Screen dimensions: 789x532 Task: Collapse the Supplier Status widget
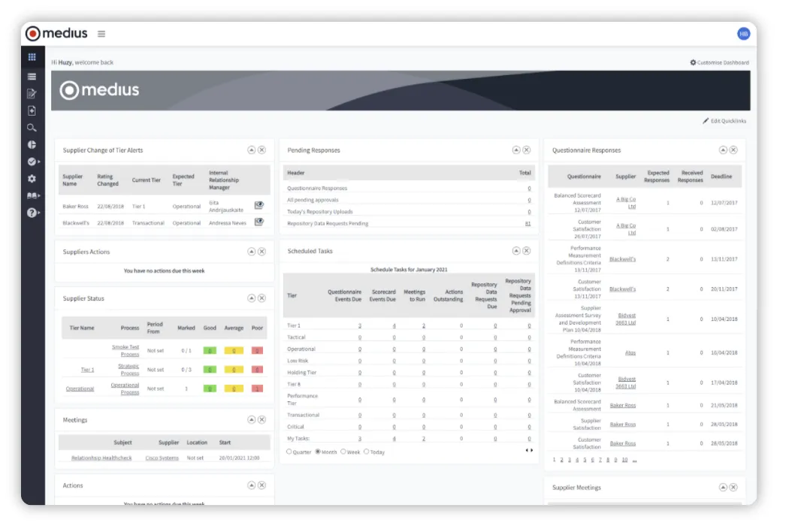251,298
